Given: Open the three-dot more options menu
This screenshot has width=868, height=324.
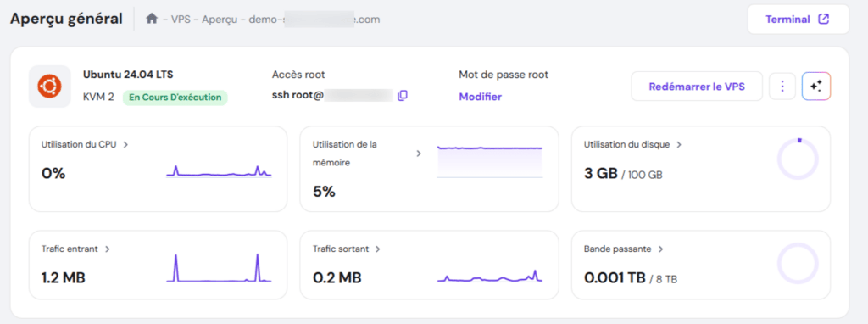Looking at the screenshot, I should [782, 87].
